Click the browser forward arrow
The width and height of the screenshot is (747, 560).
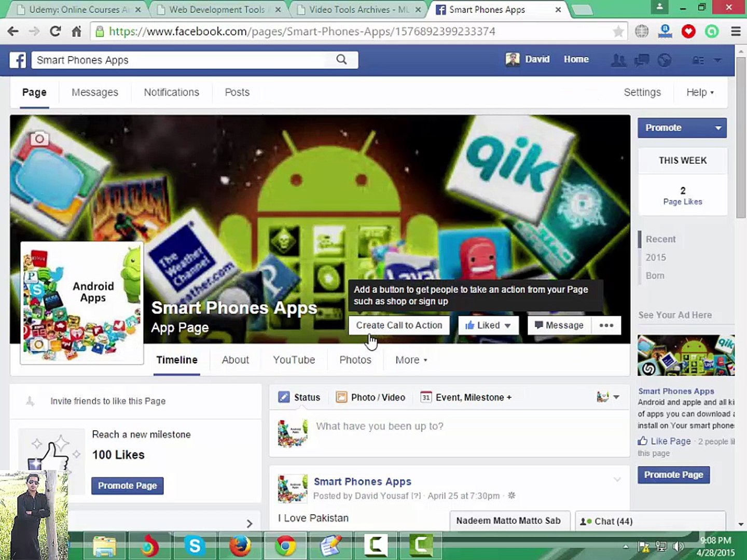[34, 32]
